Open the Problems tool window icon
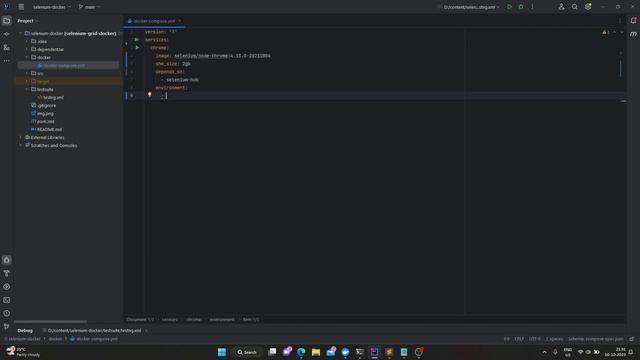640x360 pixels. tap(7, 313)
